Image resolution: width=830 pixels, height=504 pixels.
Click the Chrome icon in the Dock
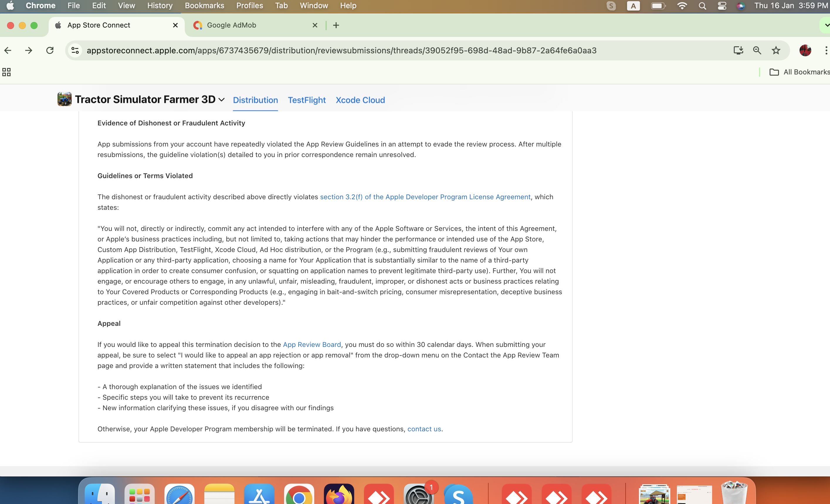coord(299,494)
